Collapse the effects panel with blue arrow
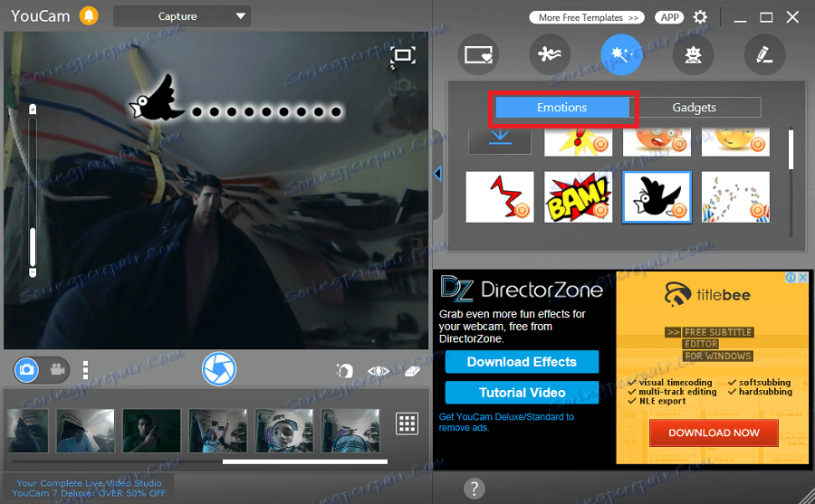 pos(437,174)
